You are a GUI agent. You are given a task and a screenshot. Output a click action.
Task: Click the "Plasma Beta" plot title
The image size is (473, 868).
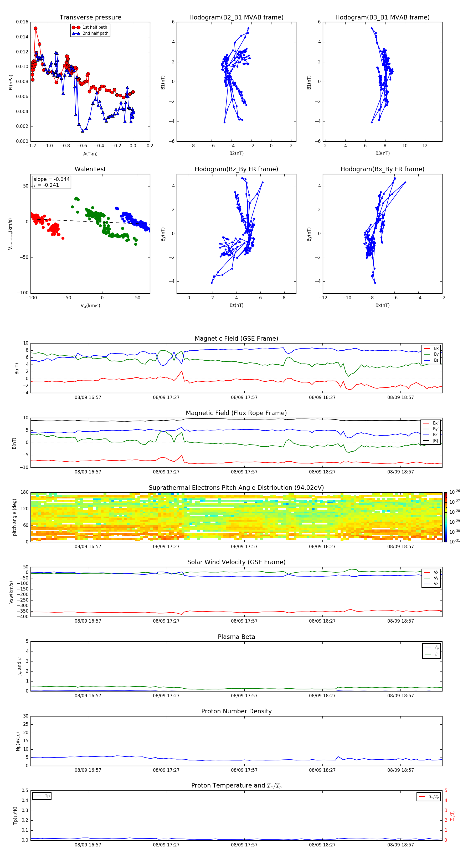(x=236, y=637)
